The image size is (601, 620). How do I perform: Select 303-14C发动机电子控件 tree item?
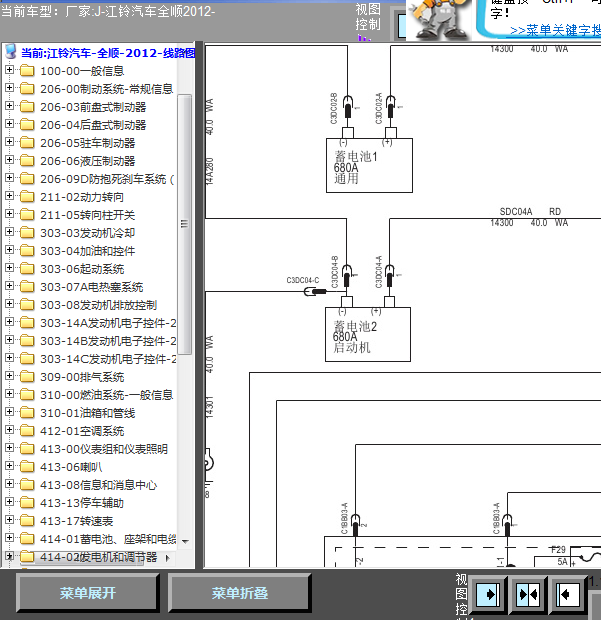pos(108,359)
